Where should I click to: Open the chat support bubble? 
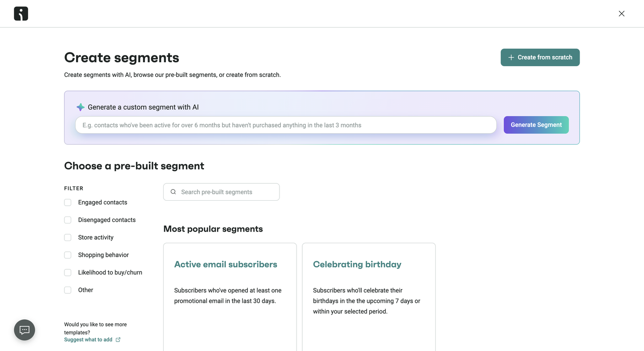click(x=25, y=330)
